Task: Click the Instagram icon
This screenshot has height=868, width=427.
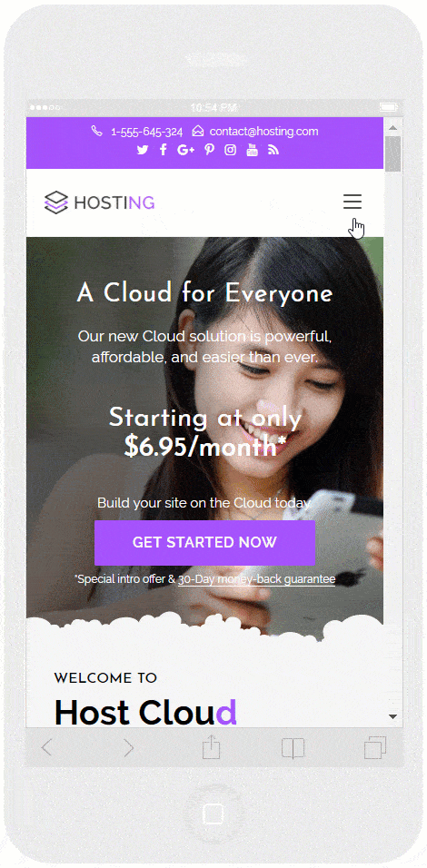Action: tap(231, 150)
